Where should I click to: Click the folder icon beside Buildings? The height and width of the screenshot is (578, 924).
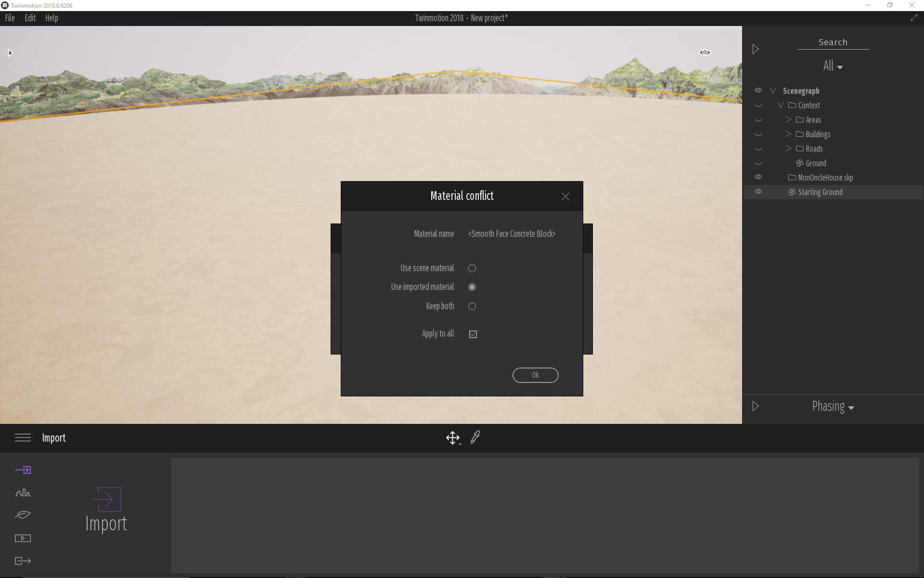click(x=799, y=134)
